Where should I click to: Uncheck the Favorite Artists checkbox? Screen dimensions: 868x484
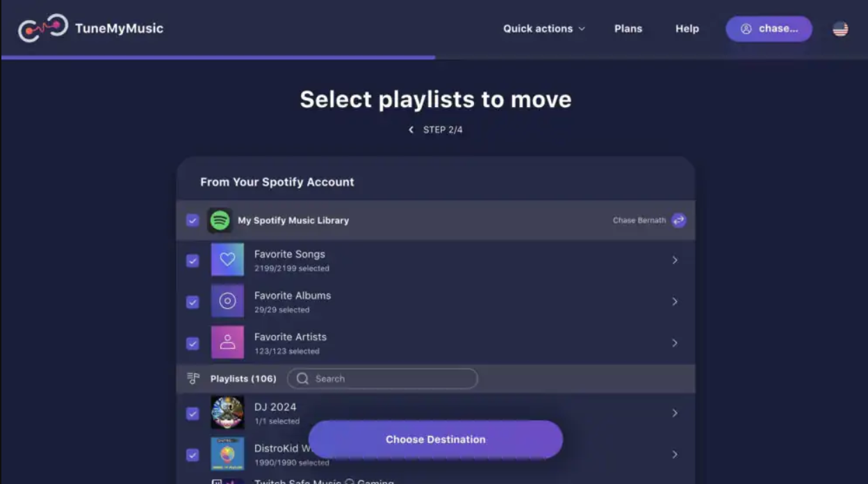pos(193,344)
